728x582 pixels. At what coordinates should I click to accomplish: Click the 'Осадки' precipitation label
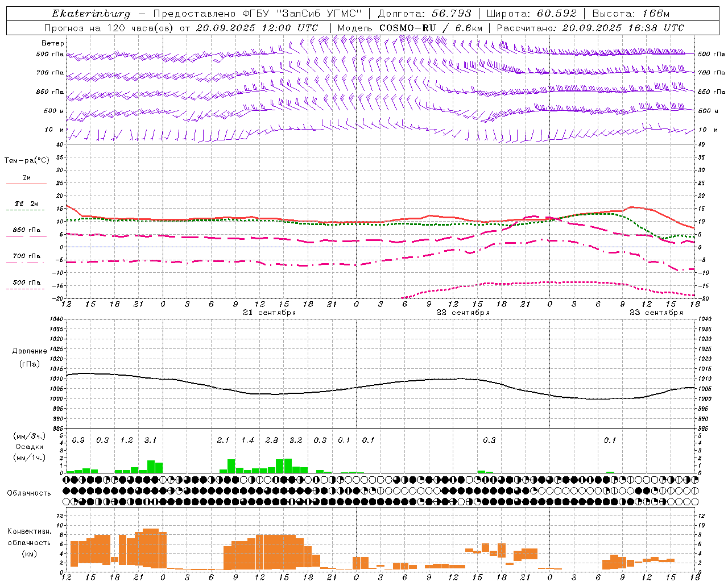(x=30, y=447)
